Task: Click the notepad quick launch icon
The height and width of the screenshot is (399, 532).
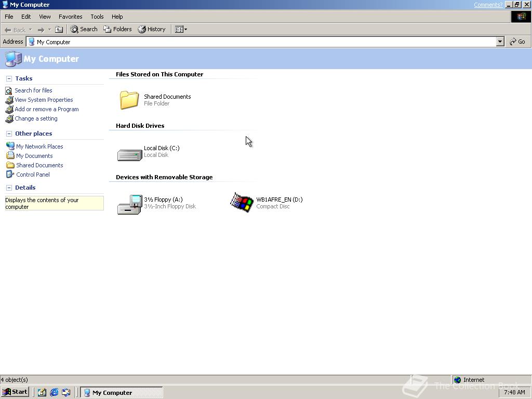Action: (x=42, y=392)
